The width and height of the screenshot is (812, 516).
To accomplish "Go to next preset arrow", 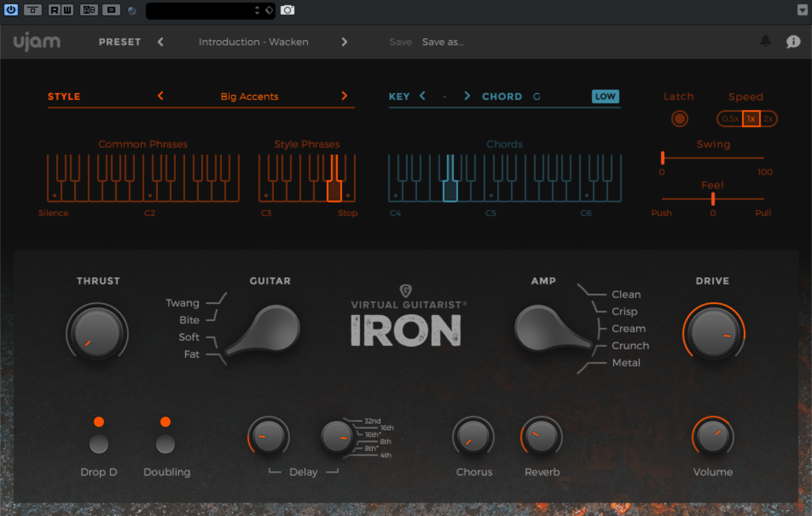I will coord(344,42).
